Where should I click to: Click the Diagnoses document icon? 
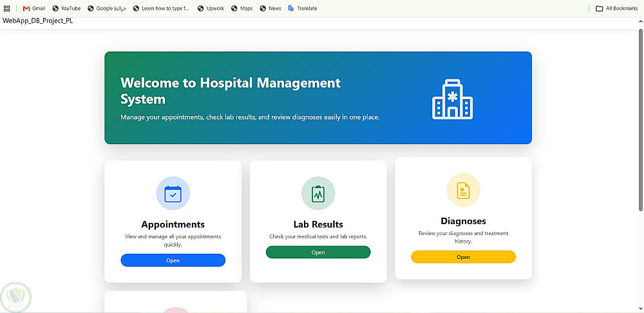(463, 190)
